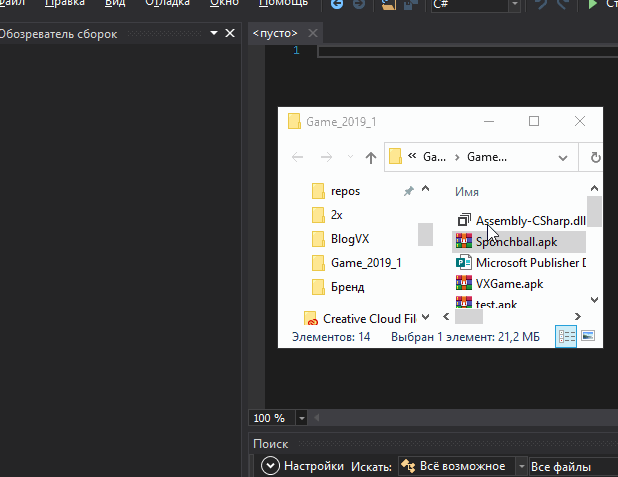Open the Всё возможное search type dropdown
This screenshot has width=618, height=477.
coord(521,467)
